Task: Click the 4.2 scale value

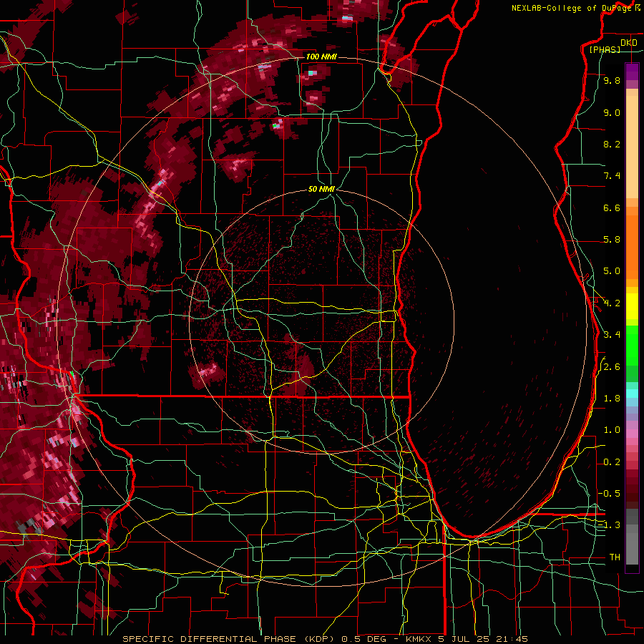Action: (612, 303)
